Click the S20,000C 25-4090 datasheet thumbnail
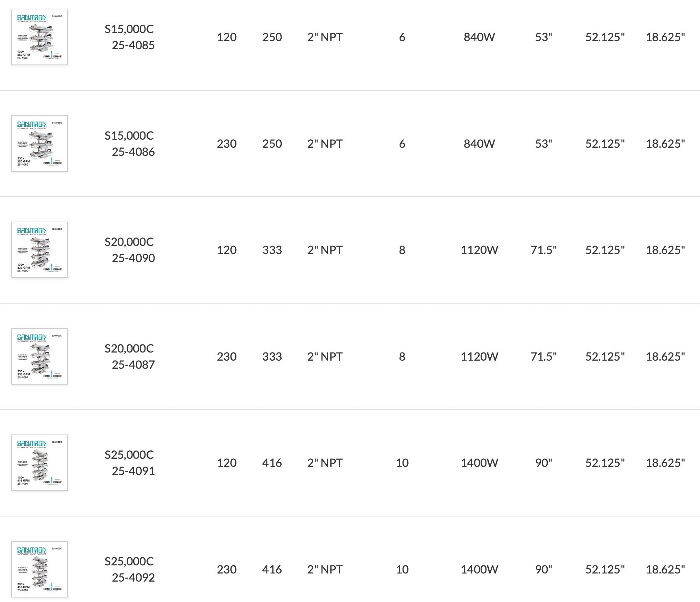This screenshot has height=602, width=700. pyautogui.click(x=40, y=250)
